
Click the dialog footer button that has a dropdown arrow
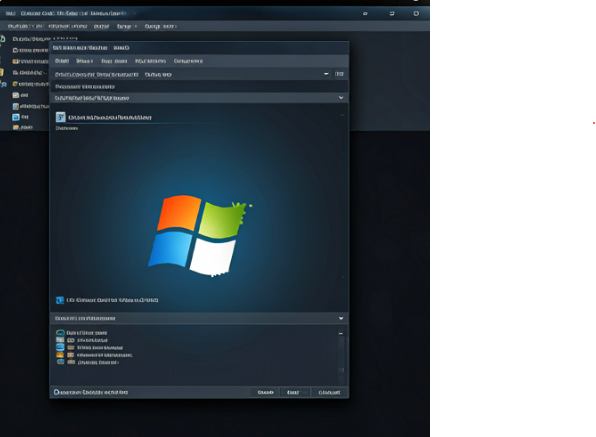[x=296, y=392]
